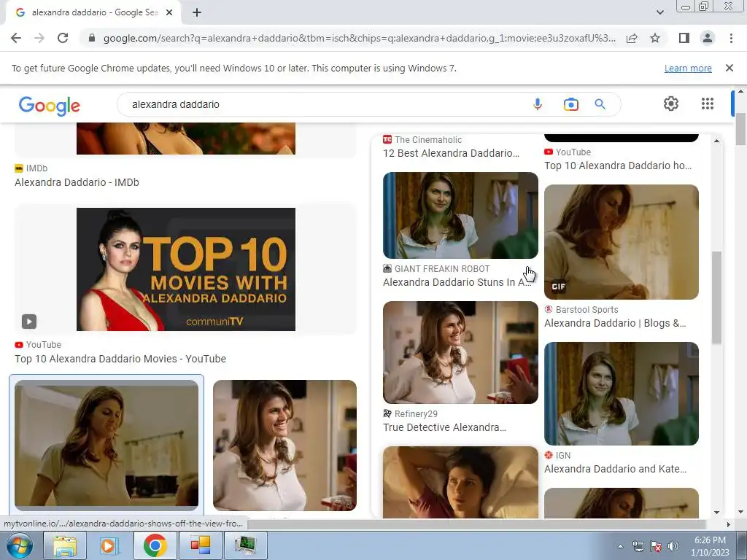Open Alexandra Daddario - IMDb result

pos(77,182)
